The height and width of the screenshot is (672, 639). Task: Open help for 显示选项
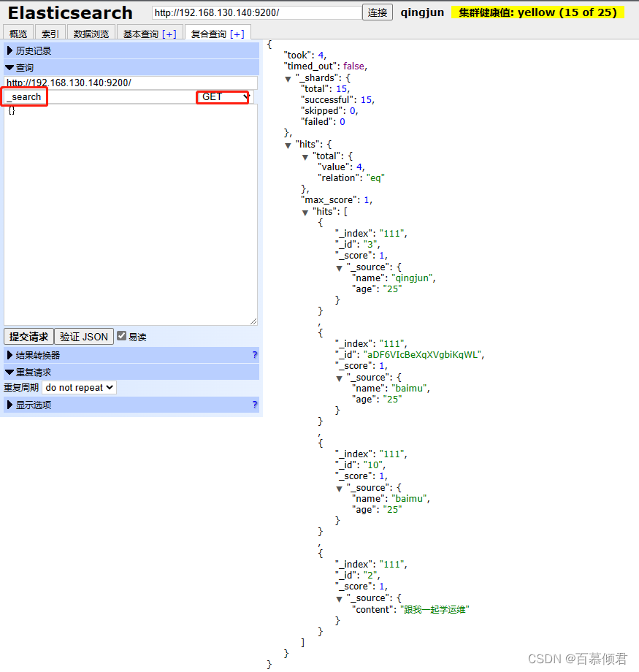(x=255, y=405)
